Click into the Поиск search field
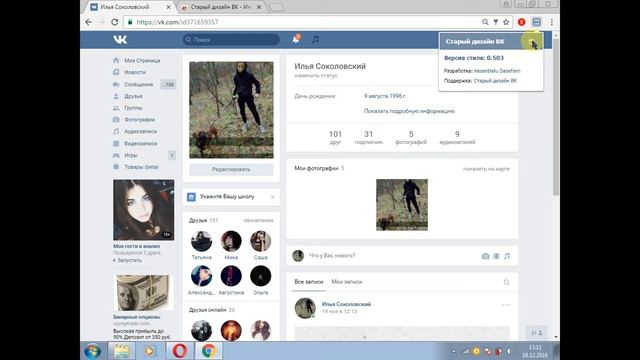This screenshot has height=360, width=640. 231,40
